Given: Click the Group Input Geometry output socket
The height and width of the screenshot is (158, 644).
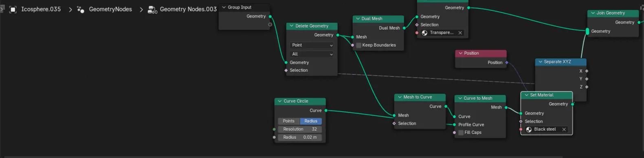Looking at the screenshot, I should tap(270, 17).
